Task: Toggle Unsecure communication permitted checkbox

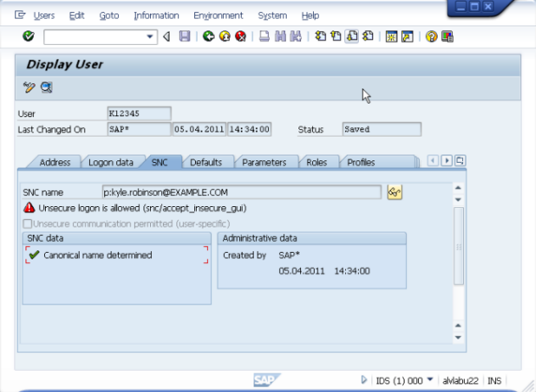Action: click(x=27, y=224)
